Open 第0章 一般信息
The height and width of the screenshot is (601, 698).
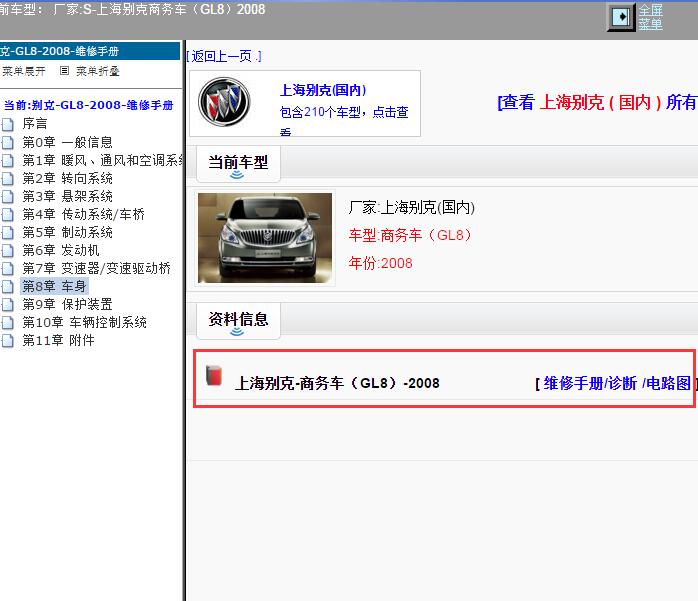pos(67,142)
